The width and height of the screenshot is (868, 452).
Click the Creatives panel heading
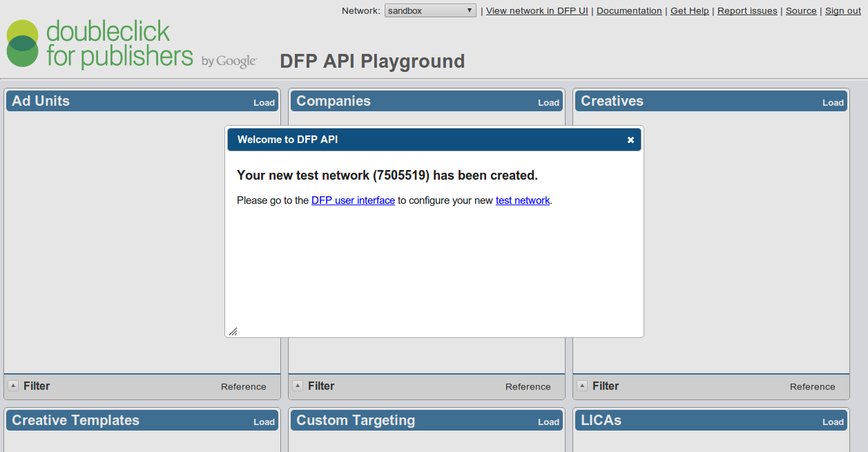[x=612, y=101]
